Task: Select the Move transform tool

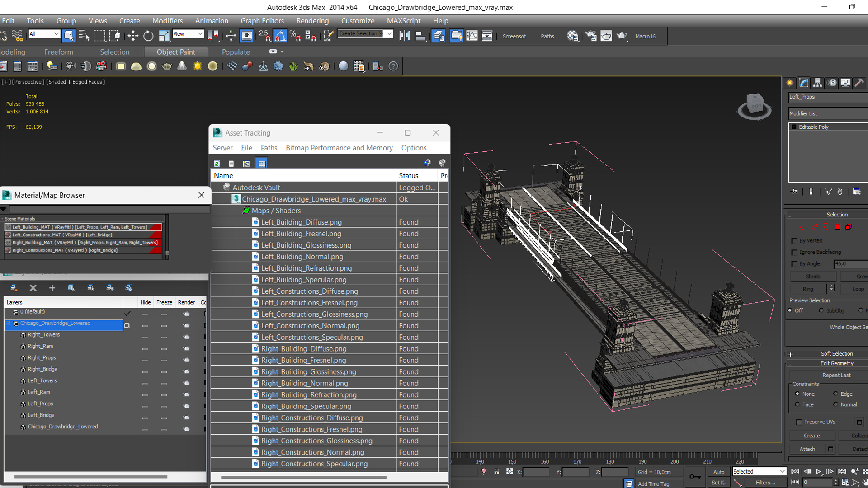Action: point(133,36)
